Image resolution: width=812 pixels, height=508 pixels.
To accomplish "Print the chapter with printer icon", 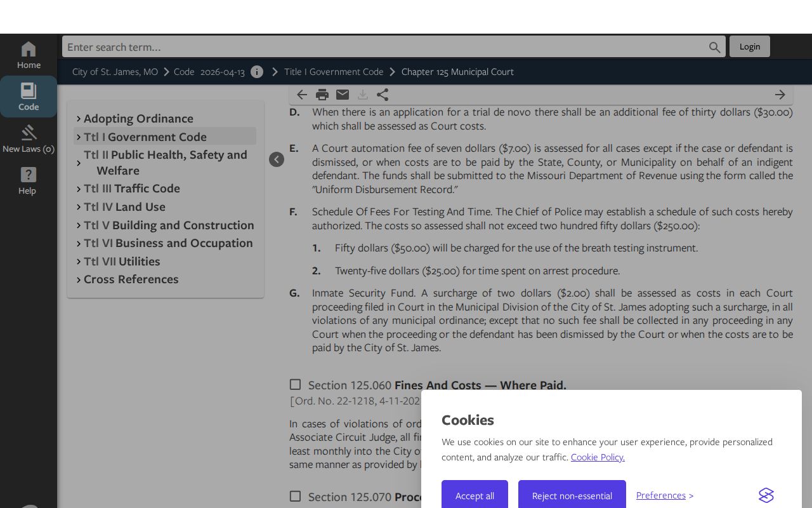I will click(322, 95).
